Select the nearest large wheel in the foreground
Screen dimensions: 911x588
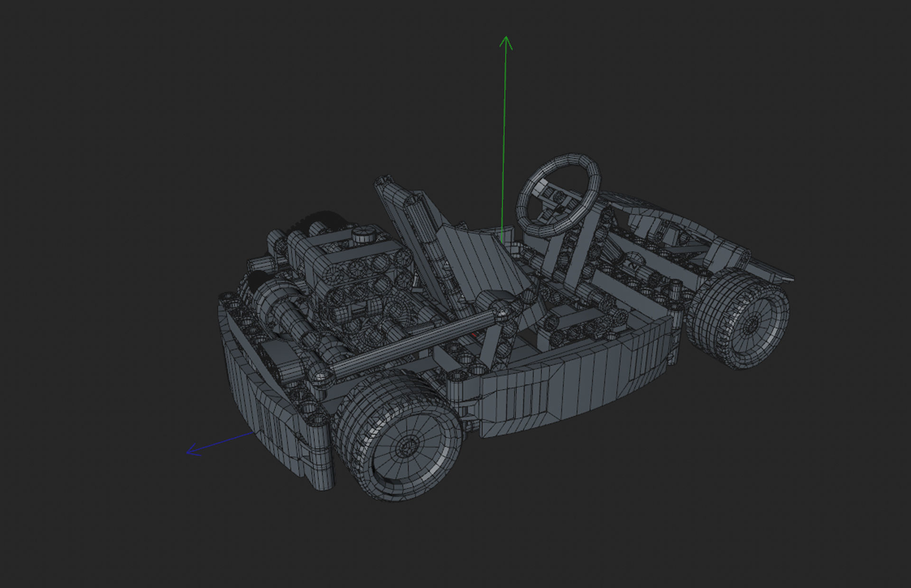[399, 437]
